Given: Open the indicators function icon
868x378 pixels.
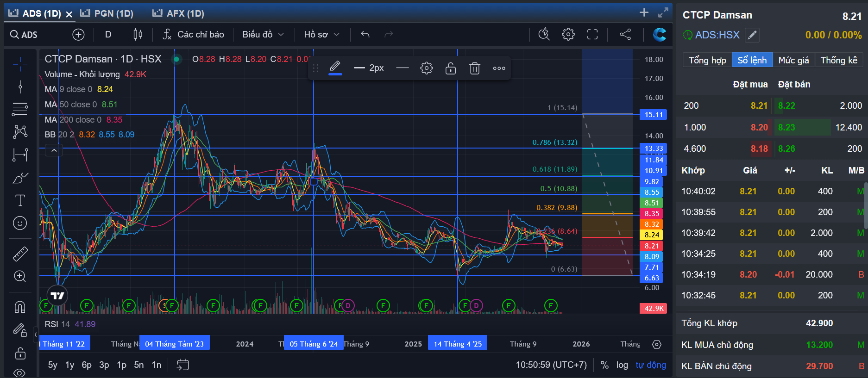Looking at the screenshot, I should point(167,34).
